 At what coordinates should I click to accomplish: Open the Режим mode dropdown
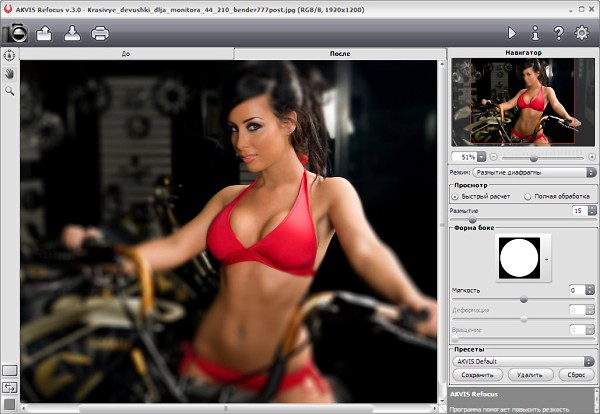[x=535, y=173]
